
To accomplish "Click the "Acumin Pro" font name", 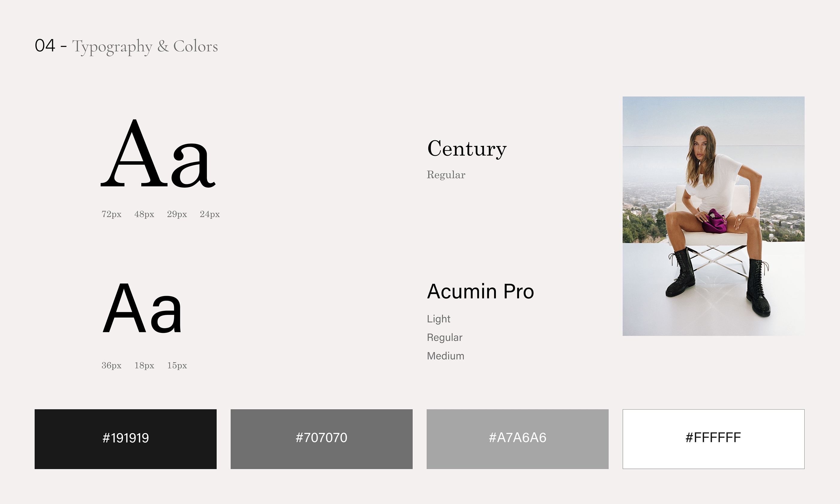I will [x=480, y=291].
